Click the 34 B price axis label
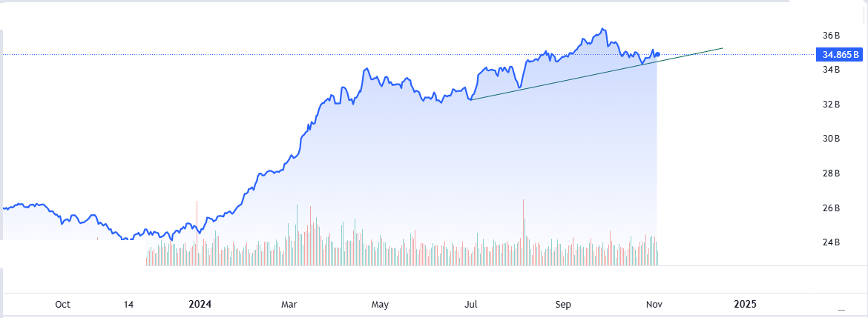Image resolution: width=868 pixels, height=318 pixels. pyautogui.click(x=831, y=70)
